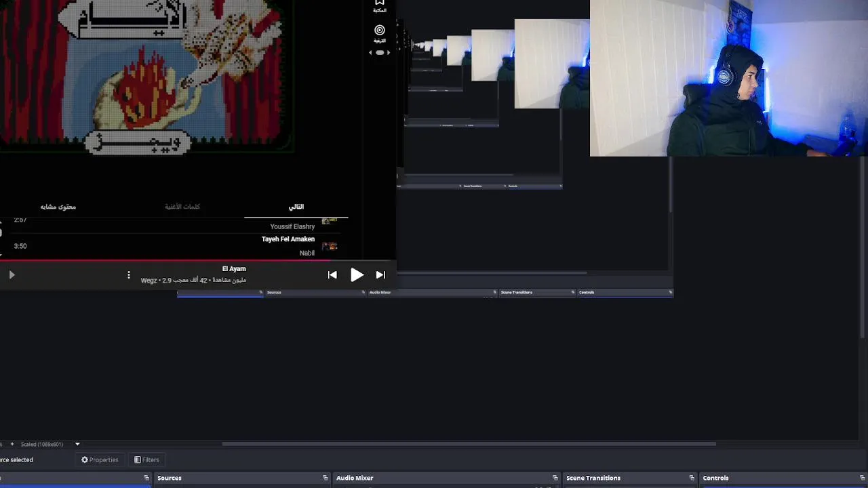
Task: Open the source Filters dialog
Action: [146, 460]
